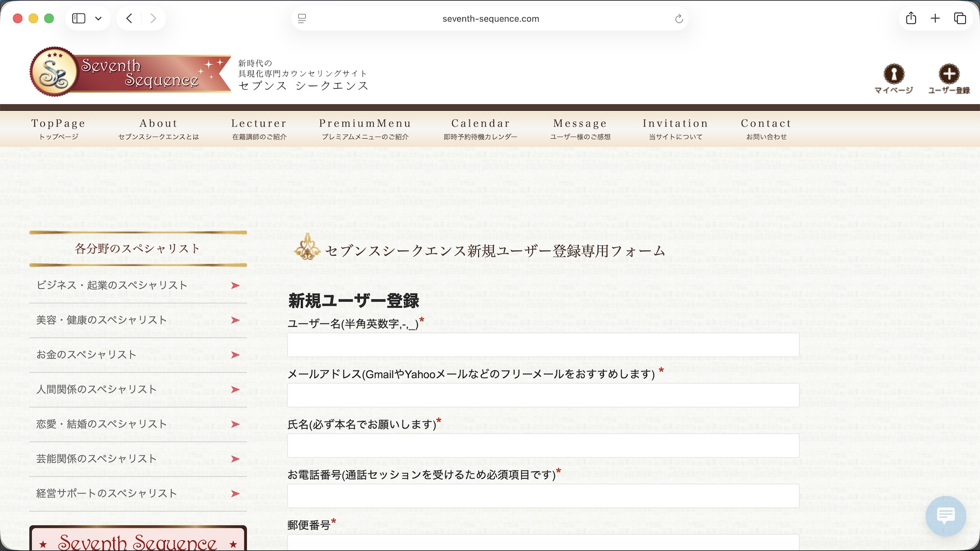The height and width of the screenshot is (551, 980).
Task: Expand the sidebar dropdown chevron in Safari
Action: tap(99, 19)
